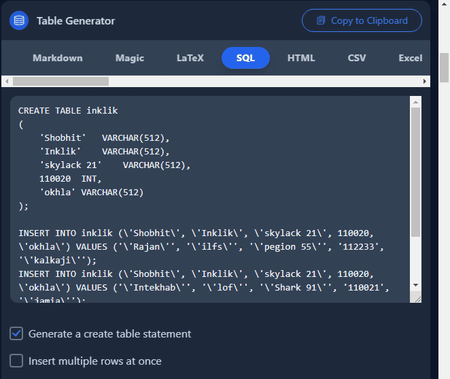The image size is (450, 379).
Task: Click the code area scroll down arrow
Action: pyautogui.click(x=415, y=285)
